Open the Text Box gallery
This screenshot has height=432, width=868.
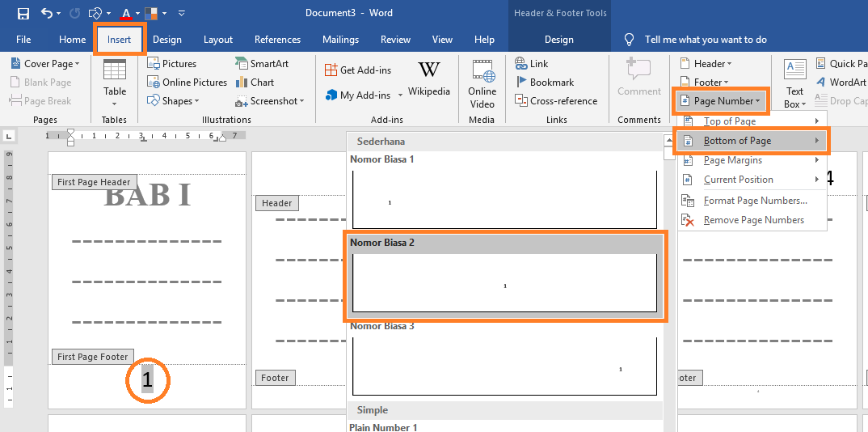point(795,84)
